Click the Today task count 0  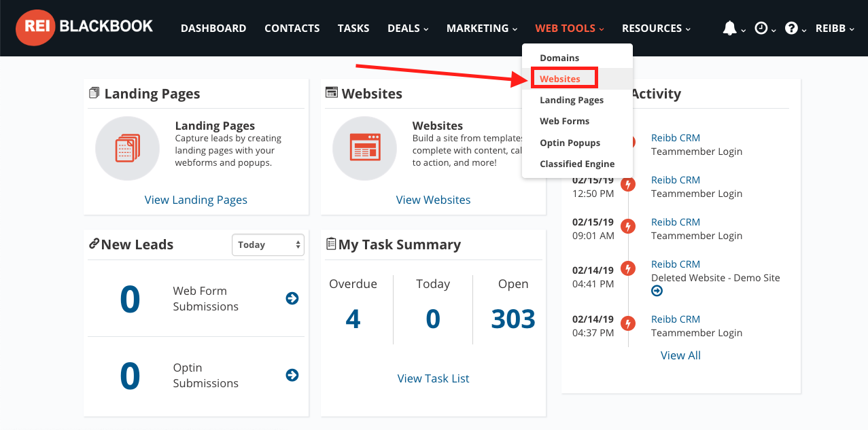coord(433,319)
